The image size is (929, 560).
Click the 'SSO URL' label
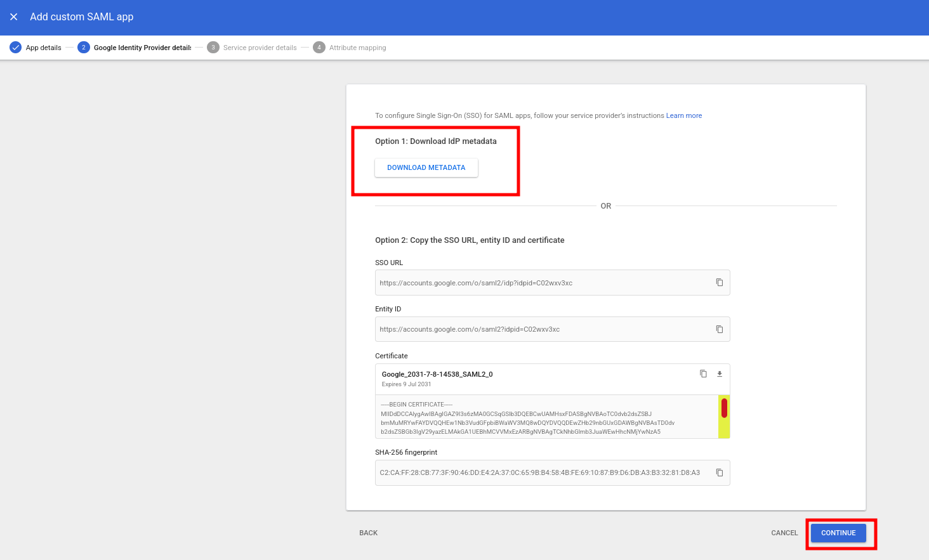[x=389, y=263]
